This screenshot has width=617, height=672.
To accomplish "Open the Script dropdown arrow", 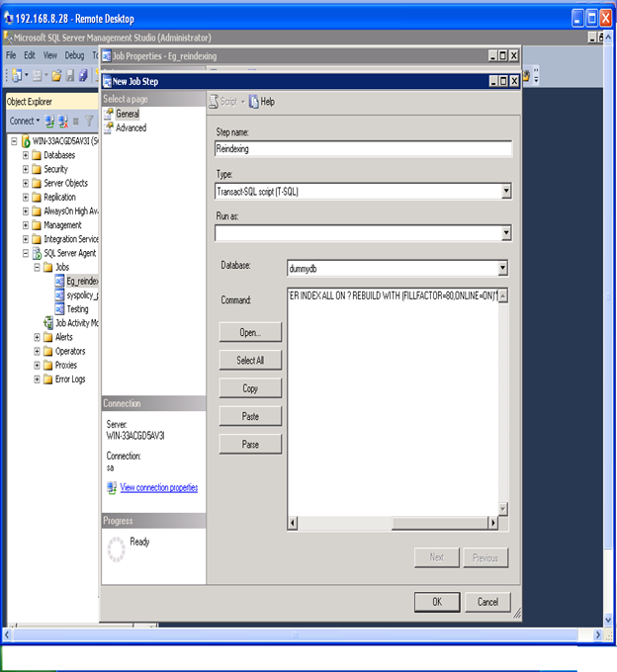I will coord(242,102).
